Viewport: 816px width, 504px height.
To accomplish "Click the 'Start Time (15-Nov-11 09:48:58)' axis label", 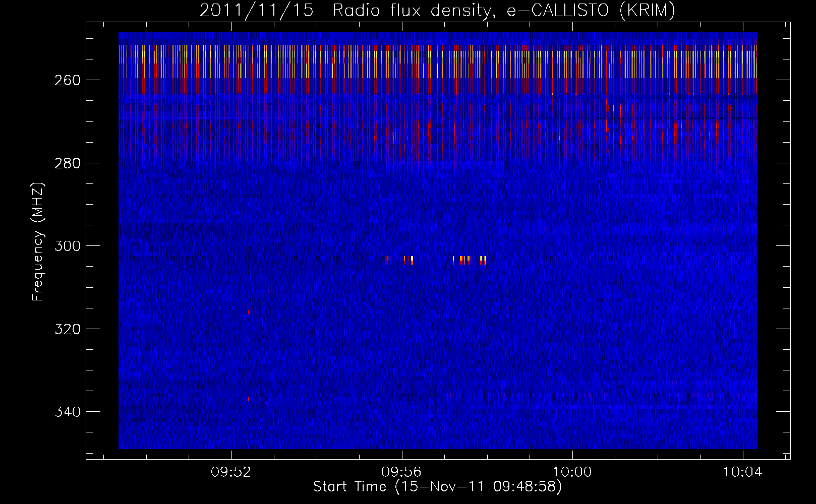I will pos(437,487).
